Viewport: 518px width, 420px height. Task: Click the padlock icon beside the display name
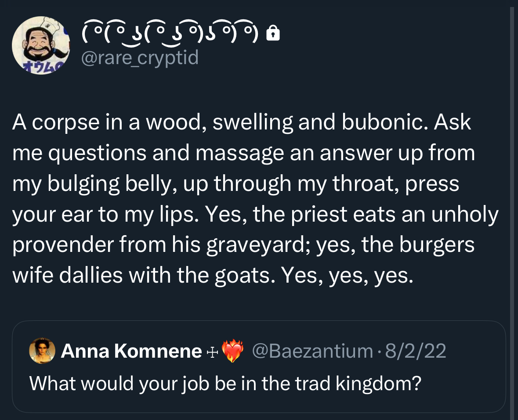[x=273, y=33]
